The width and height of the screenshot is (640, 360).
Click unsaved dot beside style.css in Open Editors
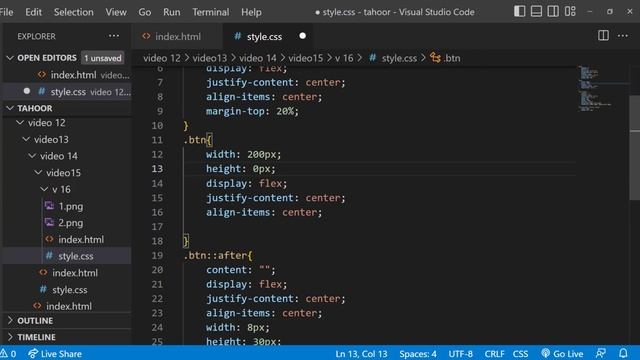click(27, 91)
